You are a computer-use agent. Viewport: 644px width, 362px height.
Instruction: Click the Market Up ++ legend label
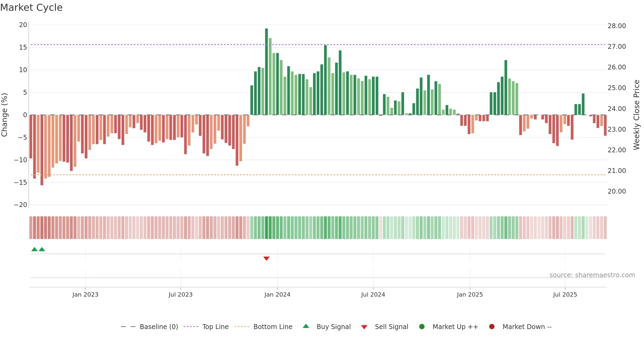tap(455, 327)
